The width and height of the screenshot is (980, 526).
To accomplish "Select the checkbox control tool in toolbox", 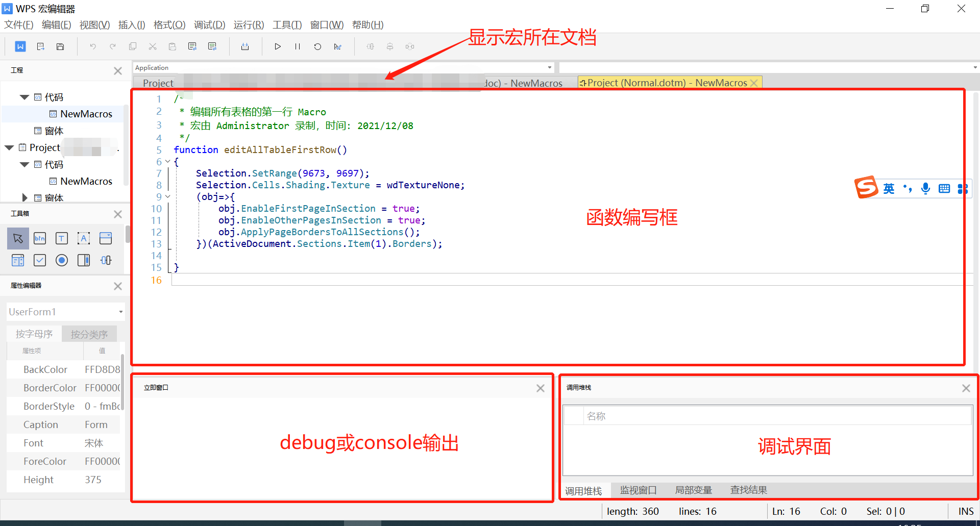I will point(40,260).
